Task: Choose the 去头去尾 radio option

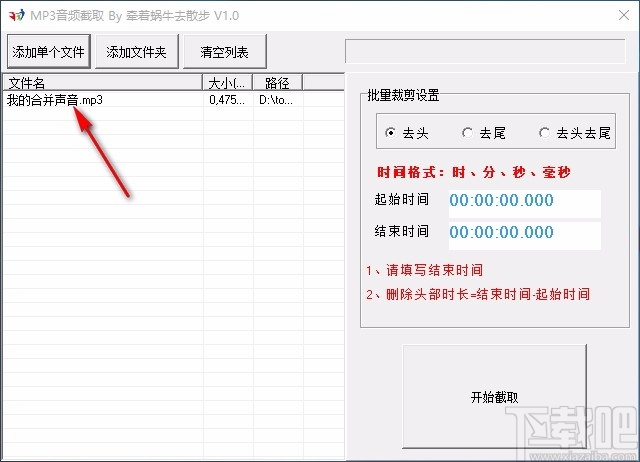Action: (x=575, y=133)
